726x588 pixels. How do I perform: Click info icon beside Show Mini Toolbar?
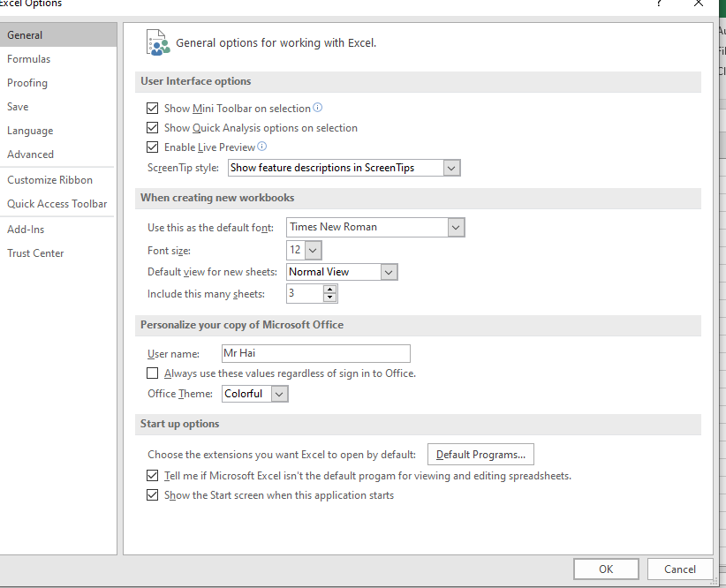(x=318, y=108)
